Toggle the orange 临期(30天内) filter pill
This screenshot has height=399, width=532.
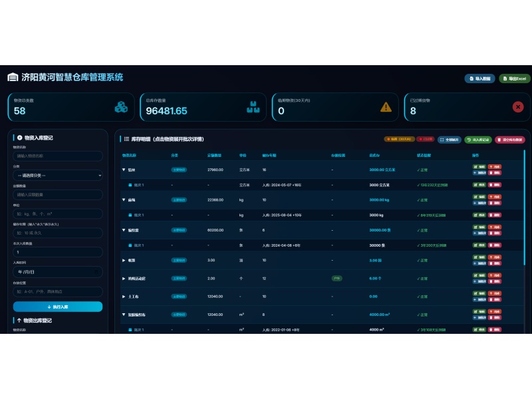[x=400, y=139]
